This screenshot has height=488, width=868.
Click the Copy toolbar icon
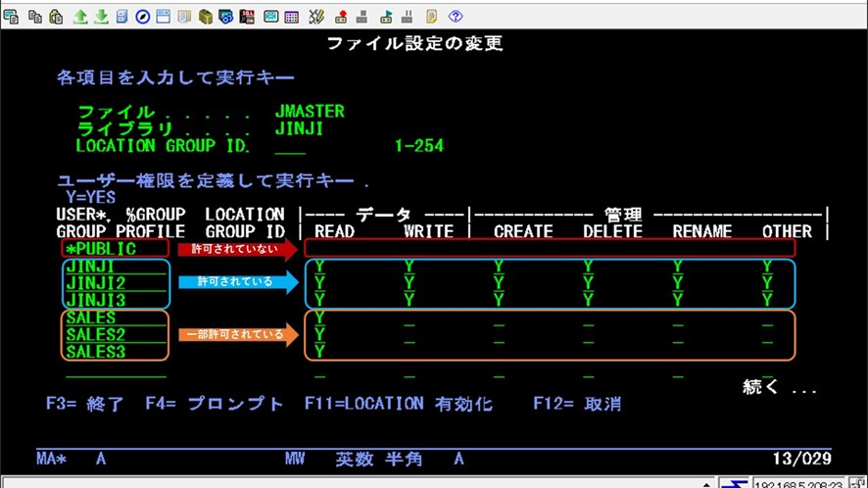pos(35,17)
